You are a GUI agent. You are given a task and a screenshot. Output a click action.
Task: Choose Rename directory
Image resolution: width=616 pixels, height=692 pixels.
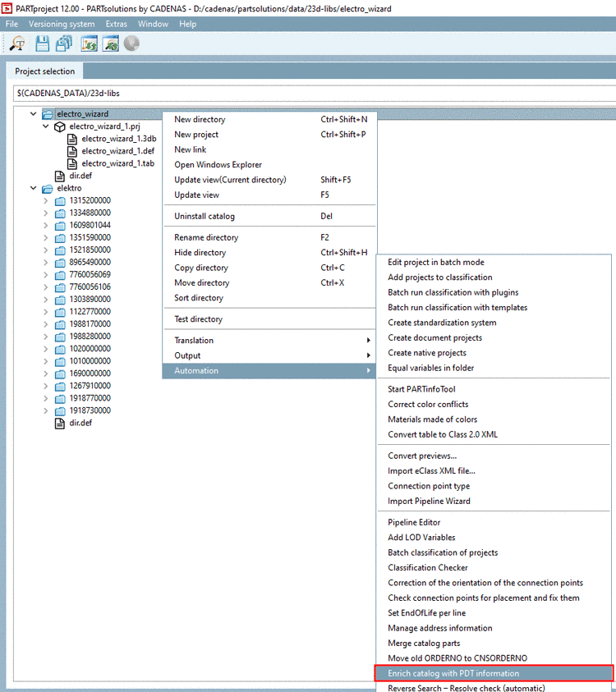tap(269, 237)
